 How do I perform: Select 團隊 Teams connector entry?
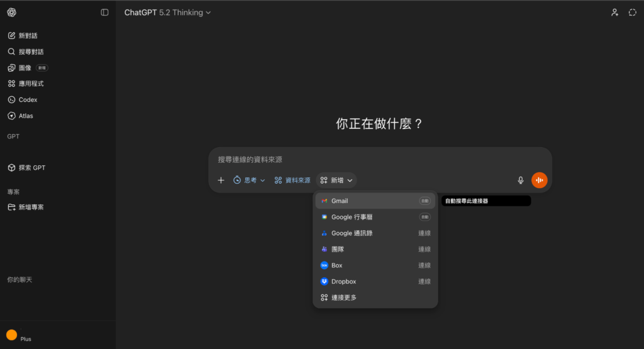(x=375, y=249)
